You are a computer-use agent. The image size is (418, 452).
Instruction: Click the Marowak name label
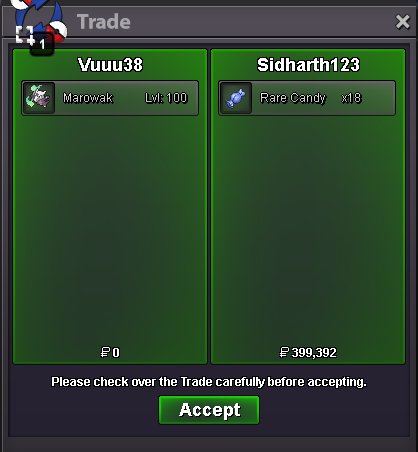coord(88,98)
